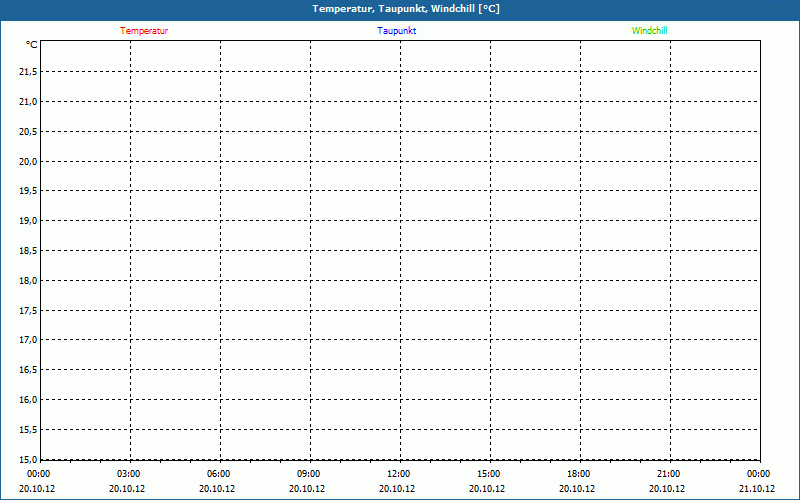Click the 15,5 y-axis value
Image resolution: width=800 pixels, height=500 pixels.
click(28, 430)
